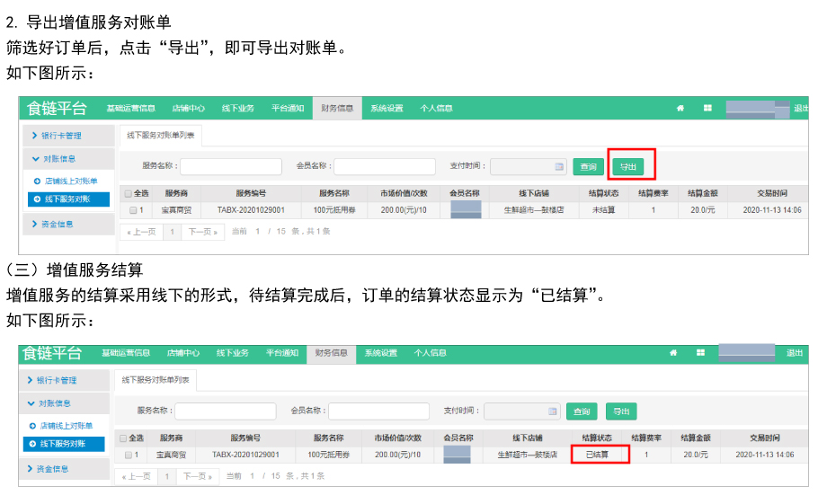Click 下一页 in the upper table pagination
The image size is (827, 504).
point(200,232)
